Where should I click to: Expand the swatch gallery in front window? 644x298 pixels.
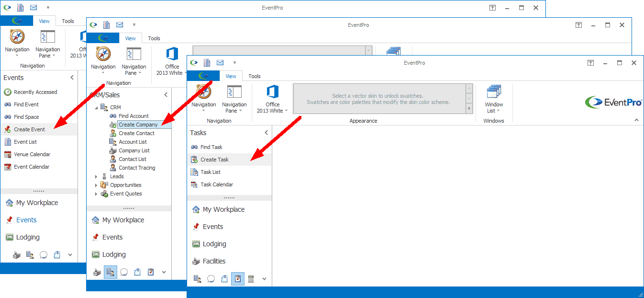469,109
